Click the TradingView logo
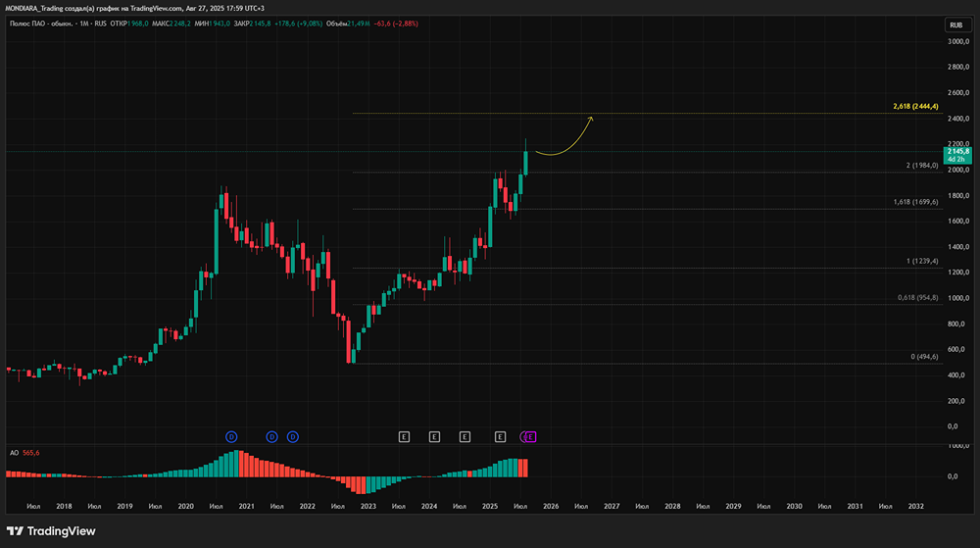Viewport: 980px width, 548px height. click(51, 531)
